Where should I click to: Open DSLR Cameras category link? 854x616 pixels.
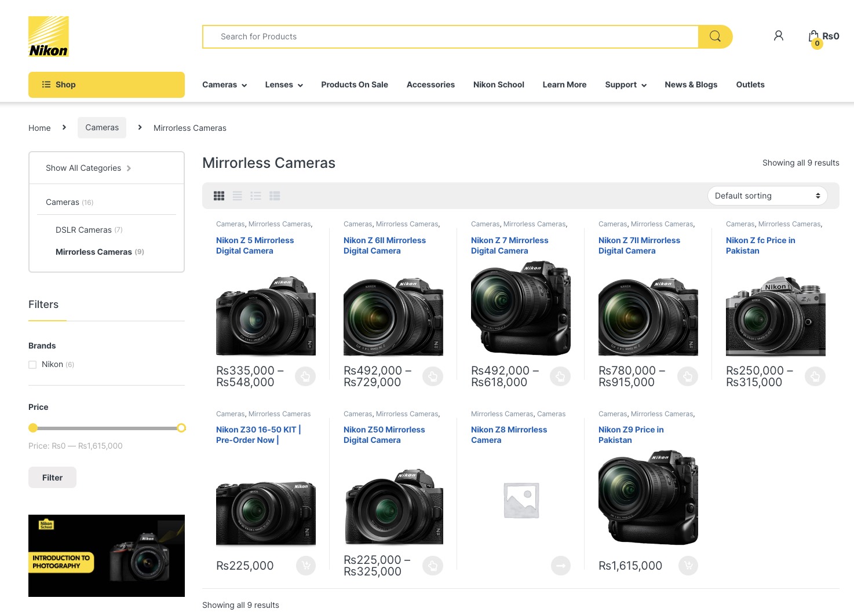(83, 230)
